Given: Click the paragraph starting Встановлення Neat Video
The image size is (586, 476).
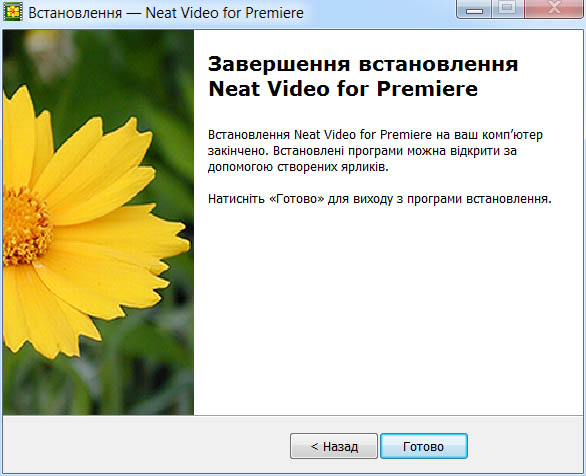Looking at the screenshot, I should [x=375, y=151].
